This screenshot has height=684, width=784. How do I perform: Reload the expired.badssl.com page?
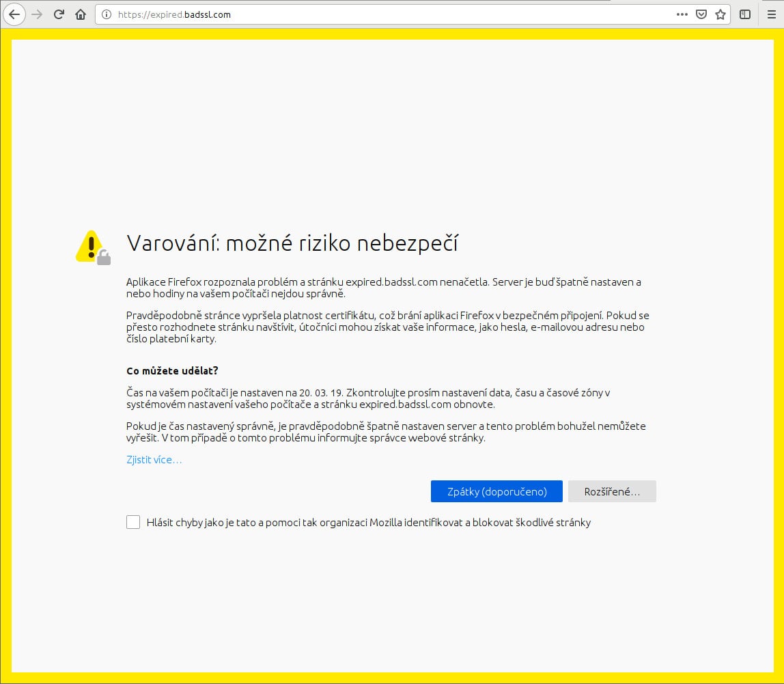pyautogui.click(x=59, y=14)
